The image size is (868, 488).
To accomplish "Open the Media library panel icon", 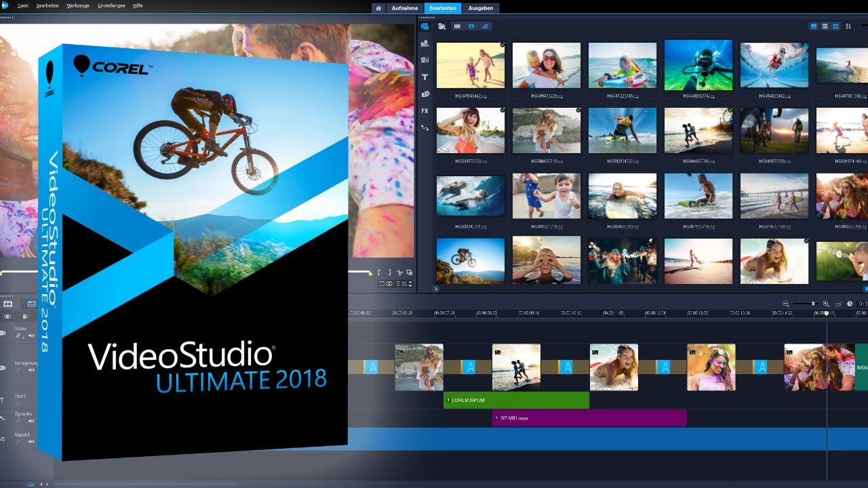I will point(425,26).
